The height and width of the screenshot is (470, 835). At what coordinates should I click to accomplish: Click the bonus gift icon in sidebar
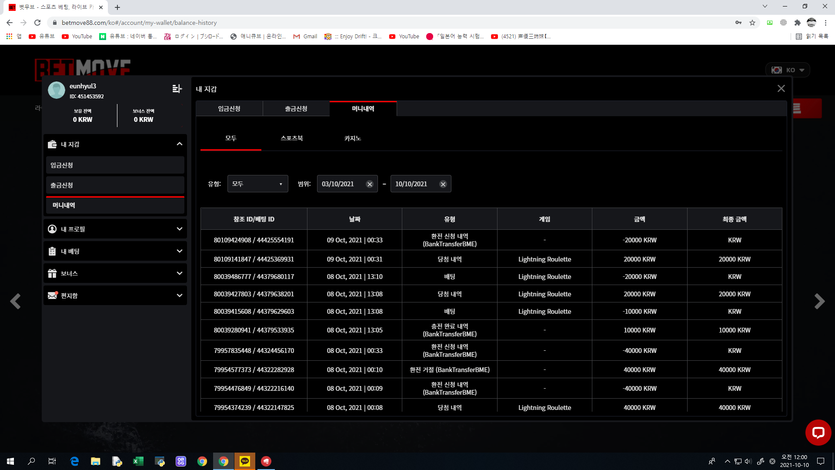52,273
